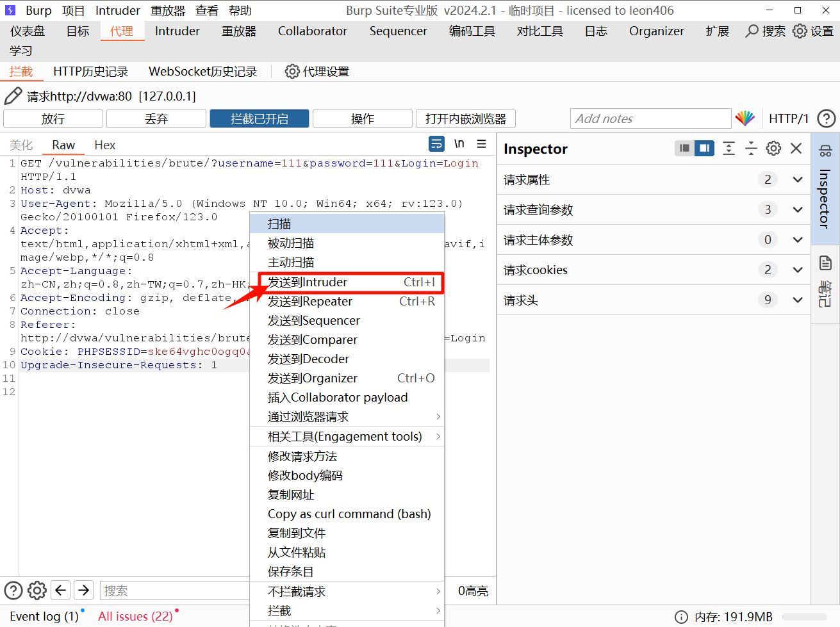840x627 pixels.
Task: Click the Add notes input field
Action: (x=650, y=118)
